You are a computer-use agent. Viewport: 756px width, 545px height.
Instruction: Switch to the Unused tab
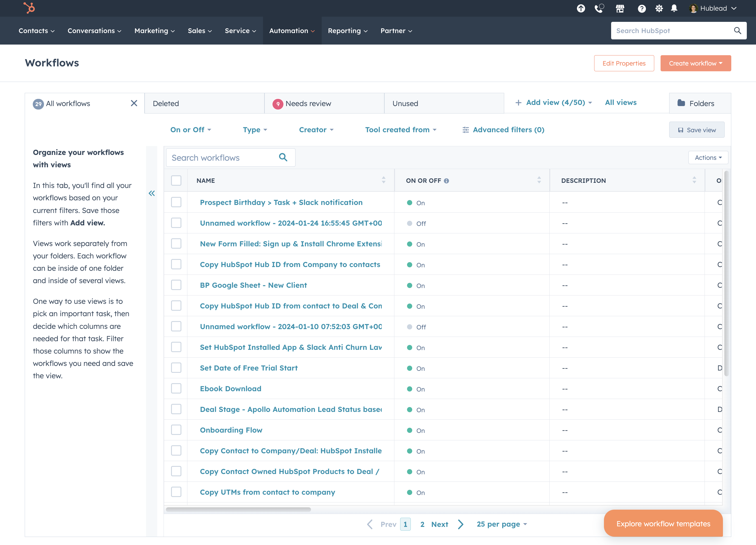coord(444,103)
